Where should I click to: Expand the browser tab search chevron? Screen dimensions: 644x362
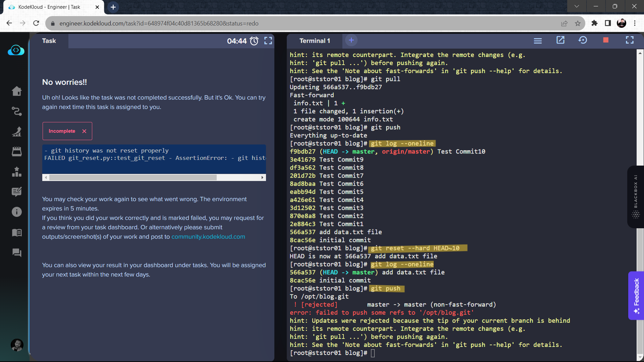pos(577,6)
